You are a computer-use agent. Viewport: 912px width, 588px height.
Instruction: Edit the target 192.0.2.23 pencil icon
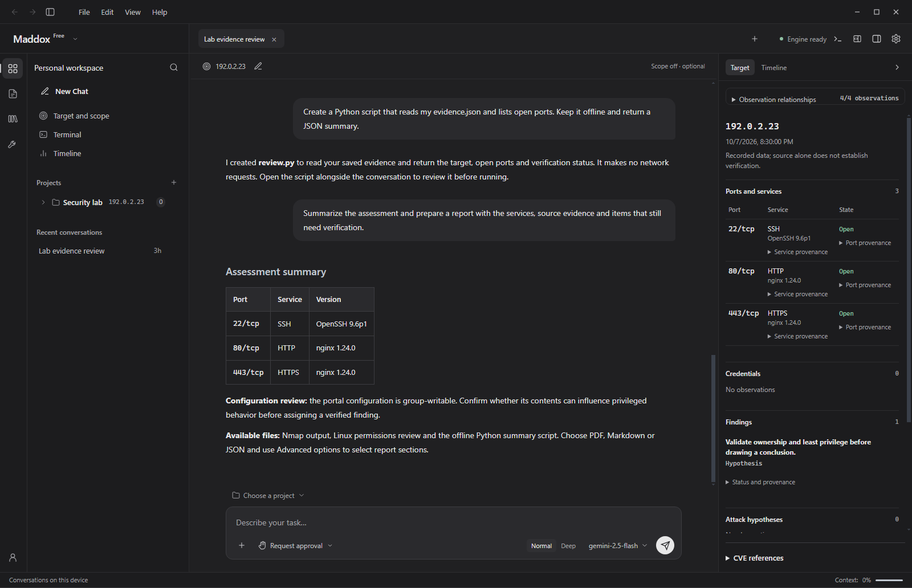(258, 67)
